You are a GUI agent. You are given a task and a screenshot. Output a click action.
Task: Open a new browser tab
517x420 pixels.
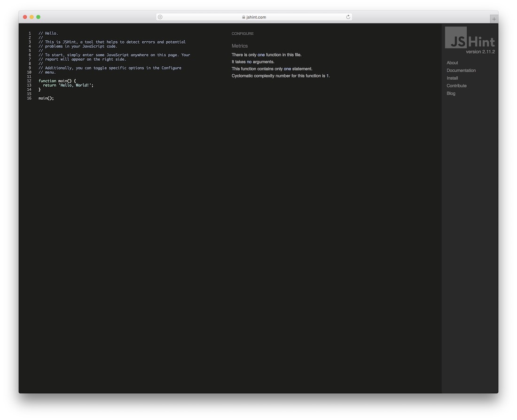tap(493, 19)
